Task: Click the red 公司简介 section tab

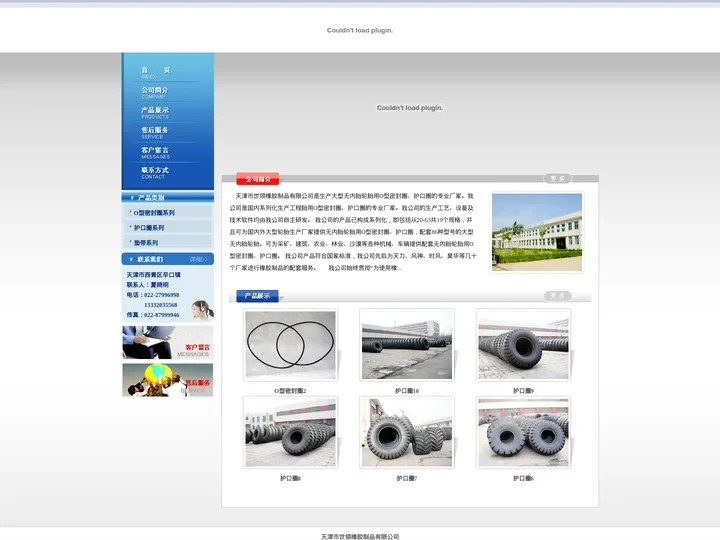Action: pos(258,179)
